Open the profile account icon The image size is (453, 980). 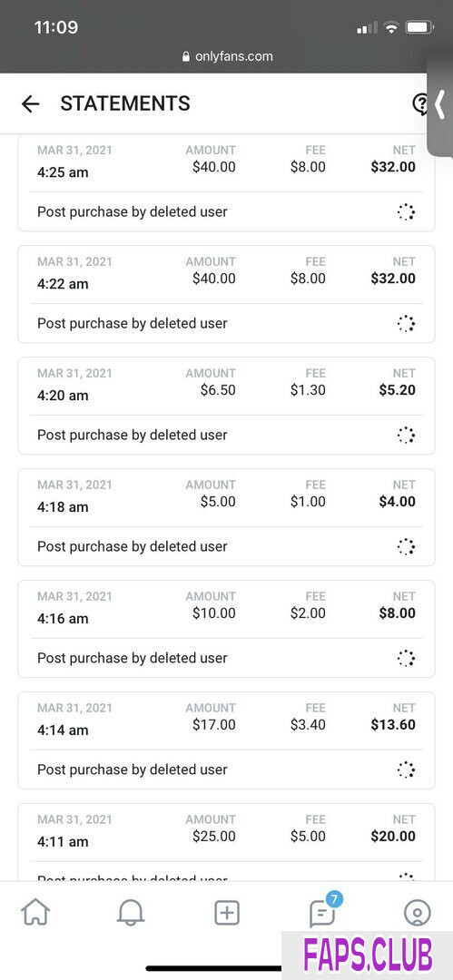(x=418, y=913)
